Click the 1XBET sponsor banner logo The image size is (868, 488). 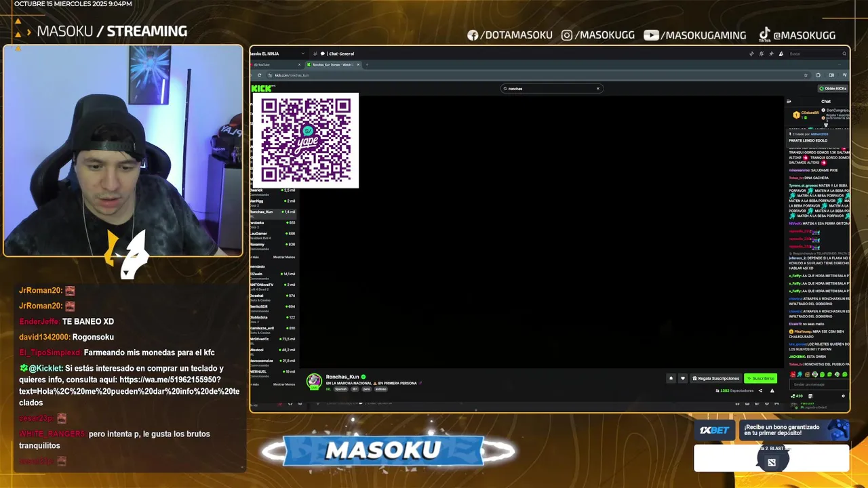click(714, 430)
